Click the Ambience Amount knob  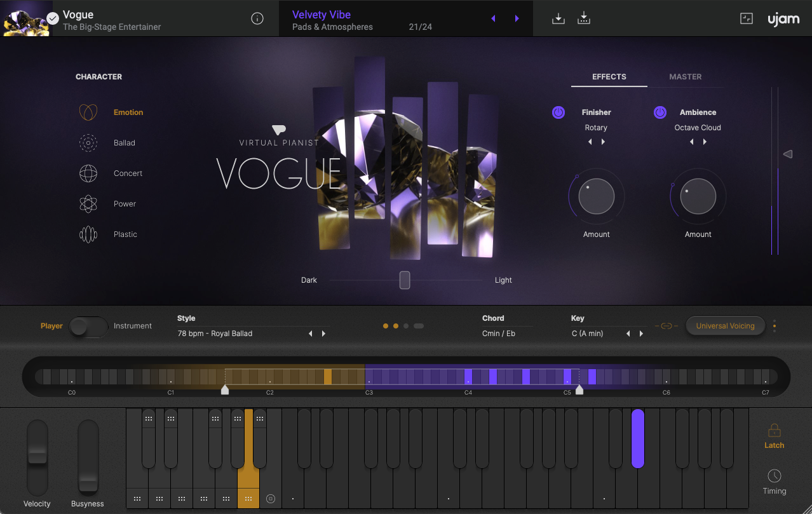(698, 196)
